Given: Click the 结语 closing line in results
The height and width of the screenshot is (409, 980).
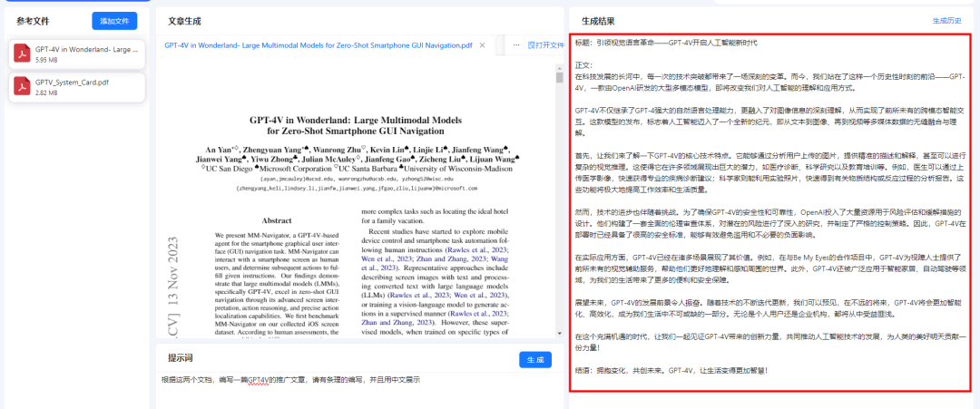Looking at the screenshot, I should 670,370.
